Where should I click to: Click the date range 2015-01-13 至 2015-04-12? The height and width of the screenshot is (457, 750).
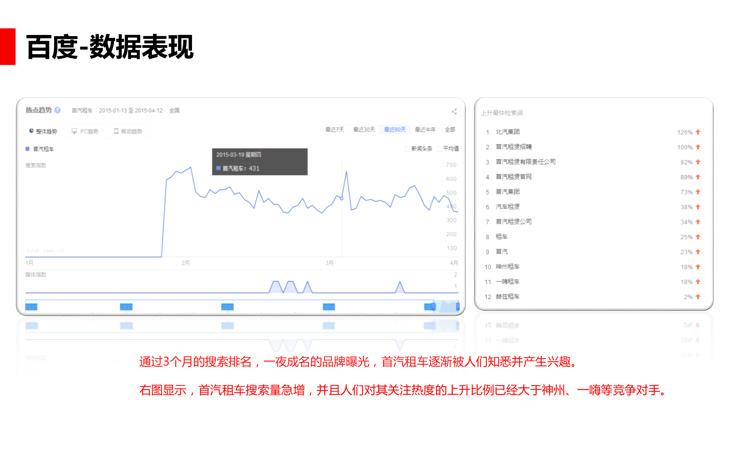click(131, 111)
